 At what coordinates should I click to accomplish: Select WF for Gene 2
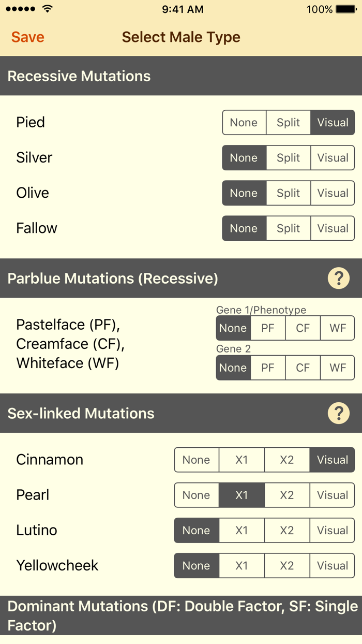pyautogui.click(x=337, y=368)
